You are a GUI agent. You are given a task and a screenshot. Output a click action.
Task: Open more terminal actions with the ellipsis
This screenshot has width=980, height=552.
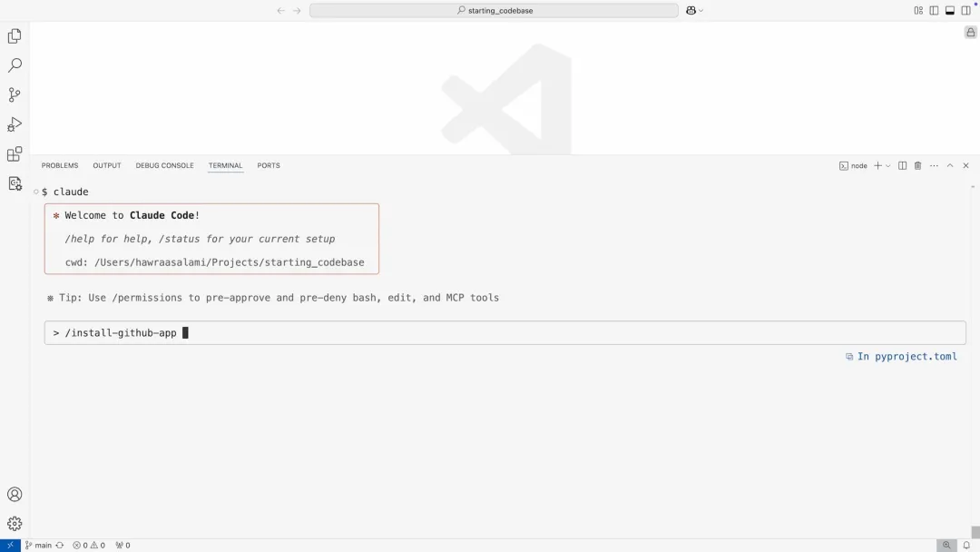click(x=934, y=165)
